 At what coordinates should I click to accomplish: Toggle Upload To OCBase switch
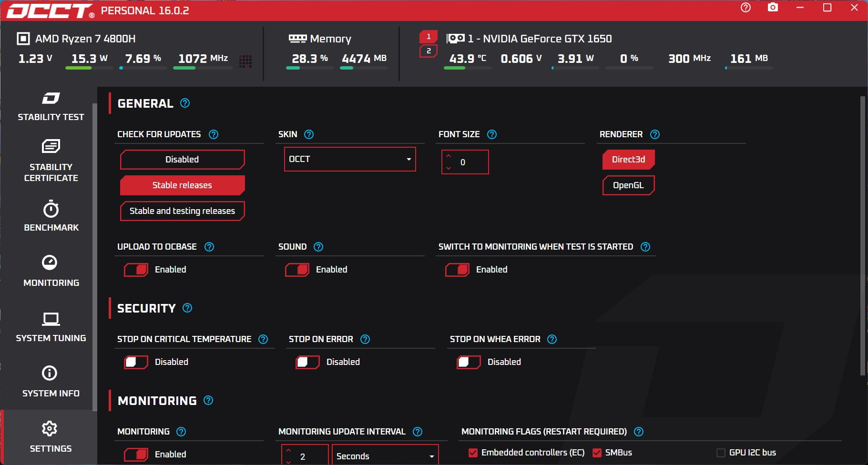(x=136, y=270)
